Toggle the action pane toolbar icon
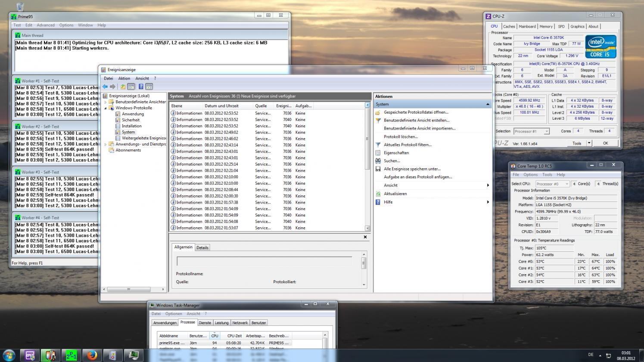Viewport: 644px width, 362px height. (x=149, y=87)
